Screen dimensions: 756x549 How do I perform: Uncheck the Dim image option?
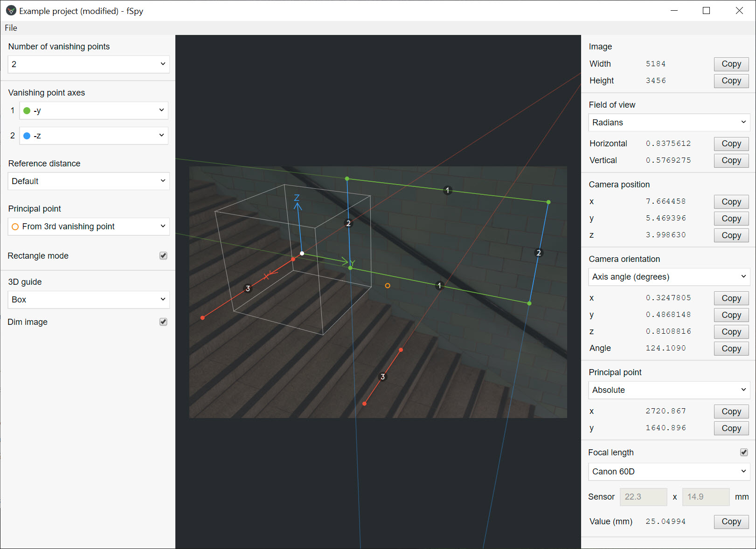coord(163,322)
